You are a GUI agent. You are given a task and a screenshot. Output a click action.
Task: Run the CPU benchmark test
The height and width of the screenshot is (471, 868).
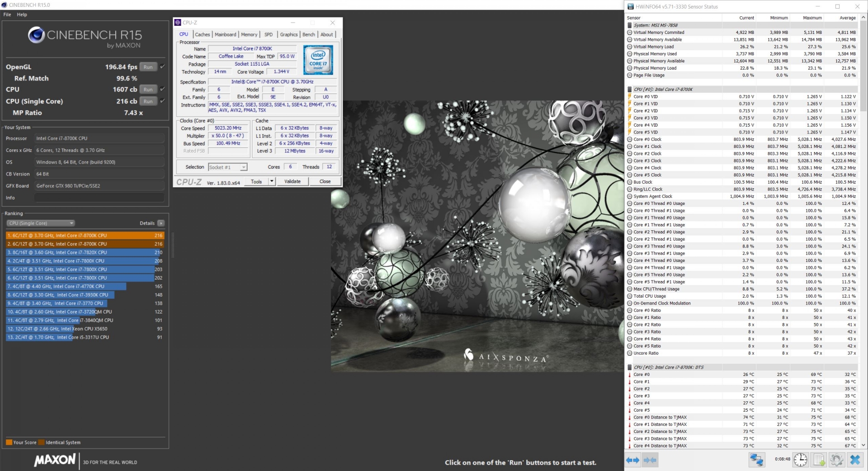click(x=148, y=90)
